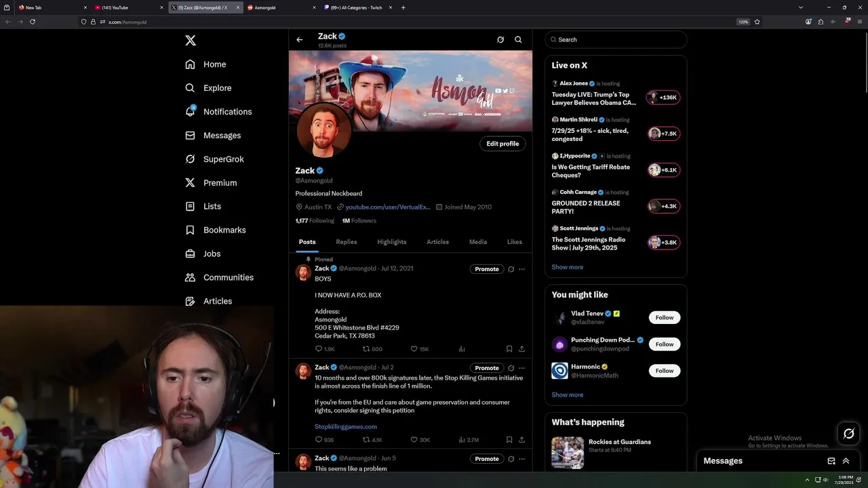Open more options on Jul 2 post
The image size is (868, 488).
pos(521,368)
